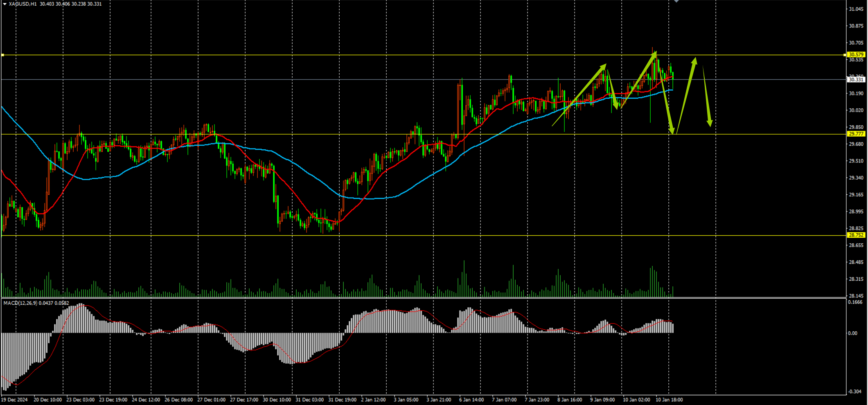The height and width of the screenshot is (405, 868).
Task: Click the 30.020 price scale value
Action: tap(856, 110)
